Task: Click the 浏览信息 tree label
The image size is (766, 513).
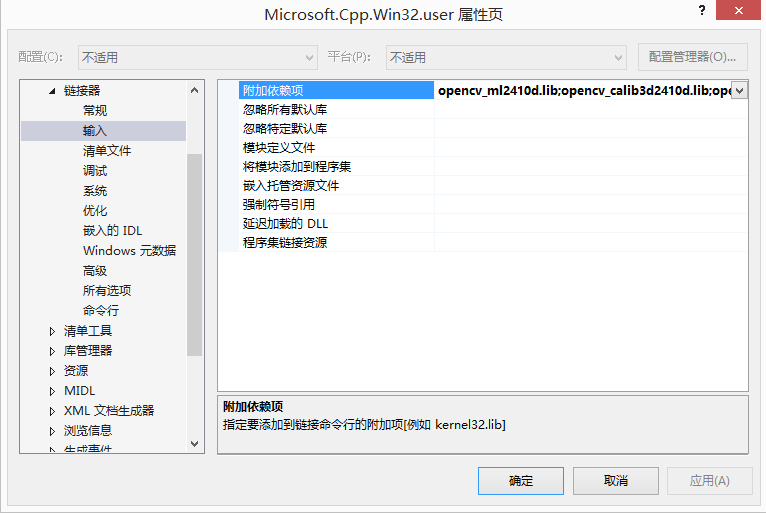Action: 88,431
